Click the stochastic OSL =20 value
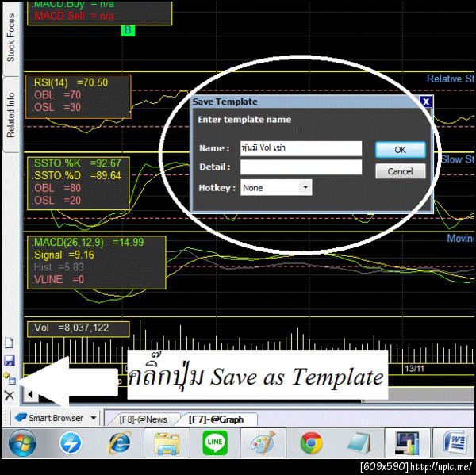This screenshot has height=475, width=476. tap(57, 201)
